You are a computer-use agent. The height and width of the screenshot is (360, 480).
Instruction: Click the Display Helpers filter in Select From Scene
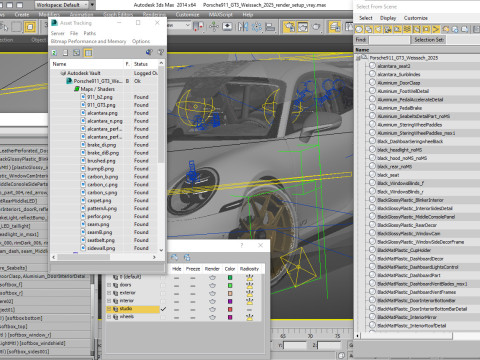coord(398,29)
